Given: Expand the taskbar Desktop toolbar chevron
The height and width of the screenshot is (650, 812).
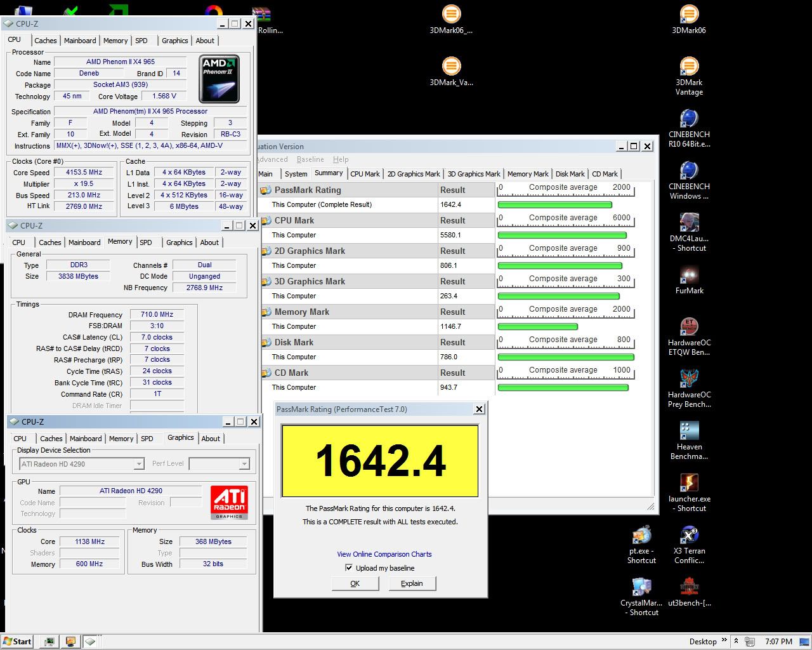Looking at the screenshot, I should pyautogui.click(x=724, y=641).
